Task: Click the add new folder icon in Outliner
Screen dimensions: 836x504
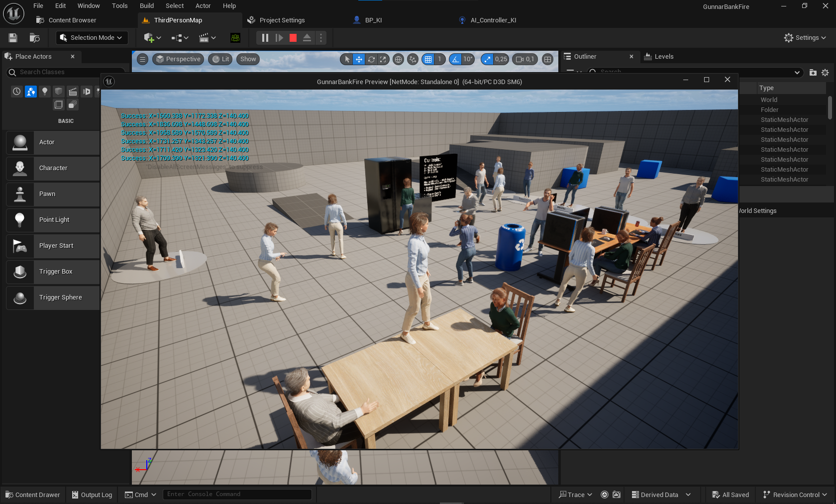Action: 813,73
